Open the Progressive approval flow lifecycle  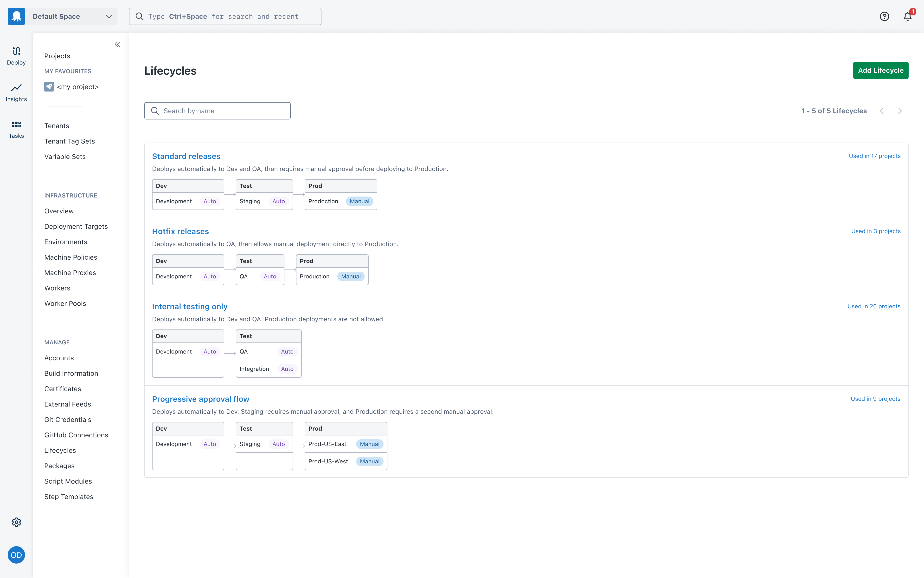(201, 399)
